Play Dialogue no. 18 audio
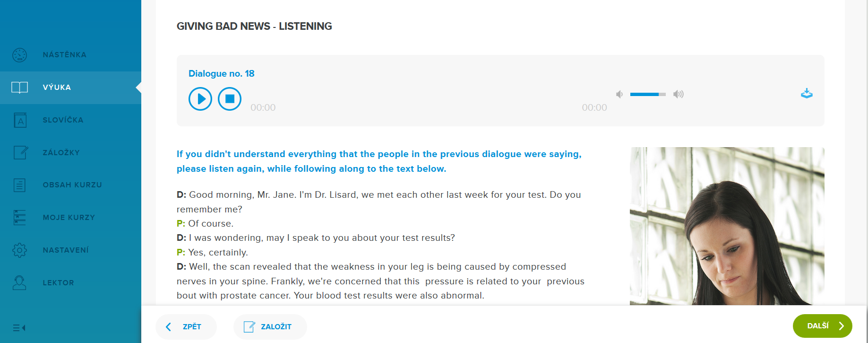This screenshot has width=868, height=343. pos(200,99)
